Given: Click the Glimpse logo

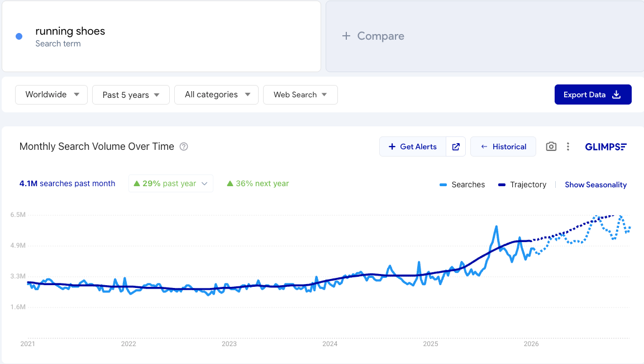Looking at the screenshot, I should pyautogui.click(x=606, y=146).
